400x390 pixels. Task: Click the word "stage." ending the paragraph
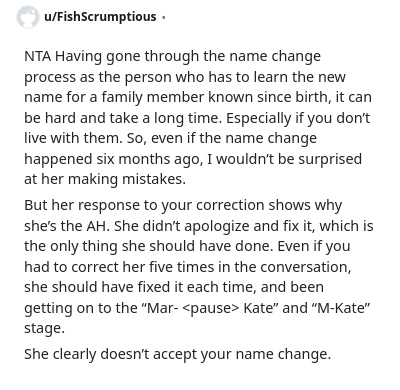pyautogui.click(x=44, y=329)
